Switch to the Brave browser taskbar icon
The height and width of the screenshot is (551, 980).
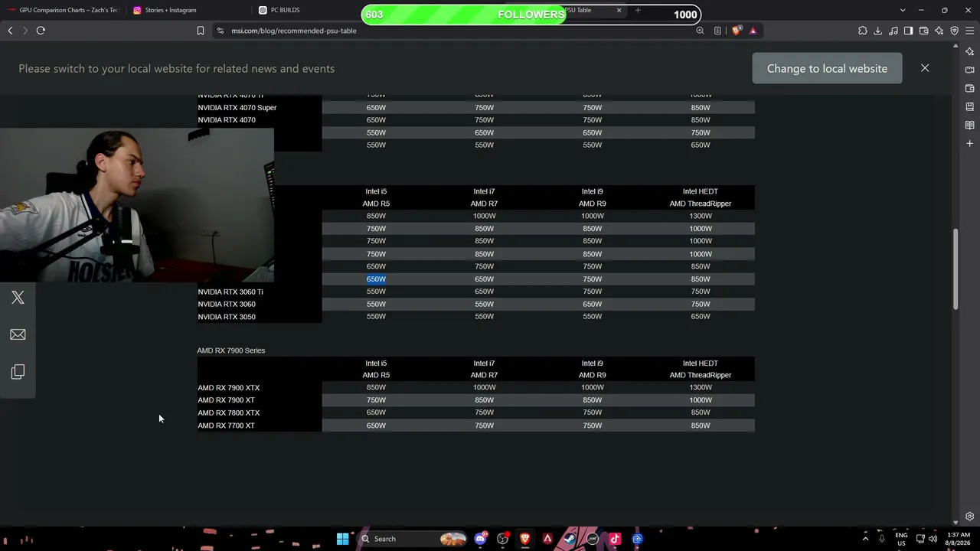click(x=525, y=539)
